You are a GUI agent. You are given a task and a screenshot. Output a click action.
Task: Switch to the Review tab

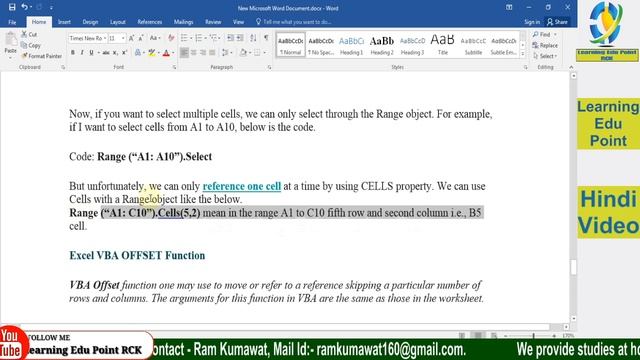coord(213,22)
